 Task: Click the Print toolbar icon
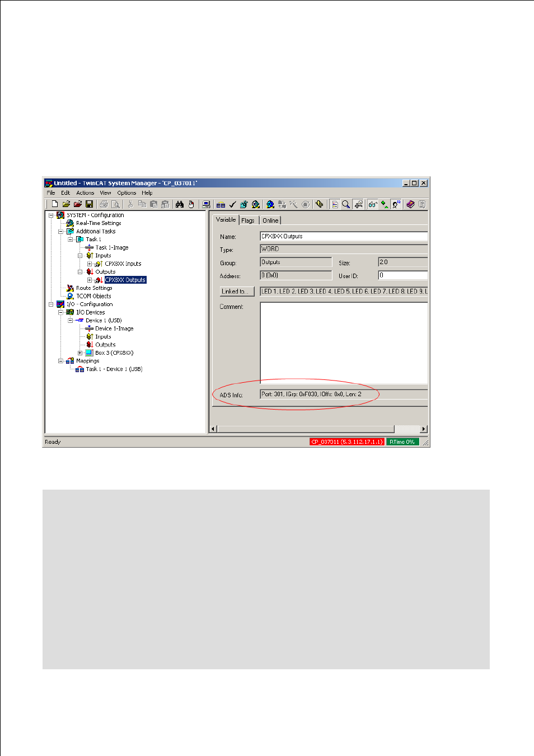point(104,204)
